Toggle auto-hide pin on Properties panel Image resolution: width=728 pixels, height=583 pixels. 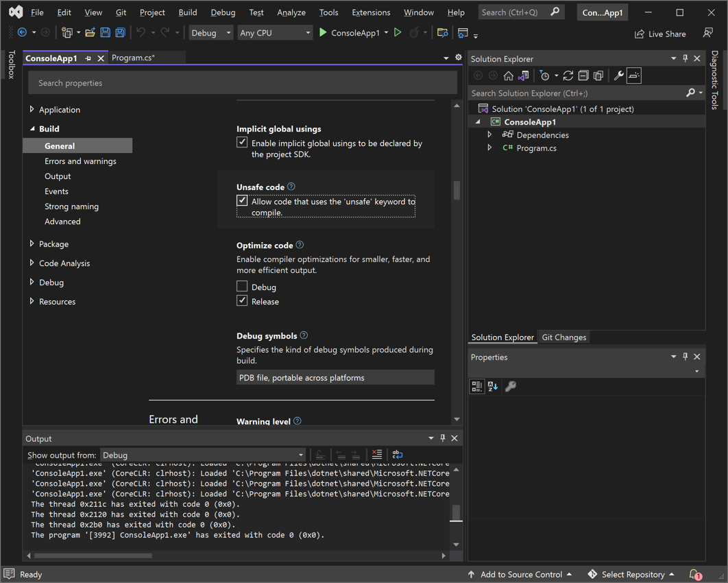click(x=685, y=356)
